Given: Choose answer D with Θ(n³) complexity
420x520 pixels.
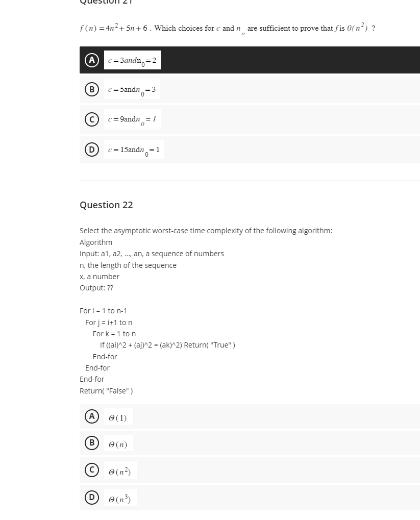Looking at the screenshot, I should pos(119,497).
